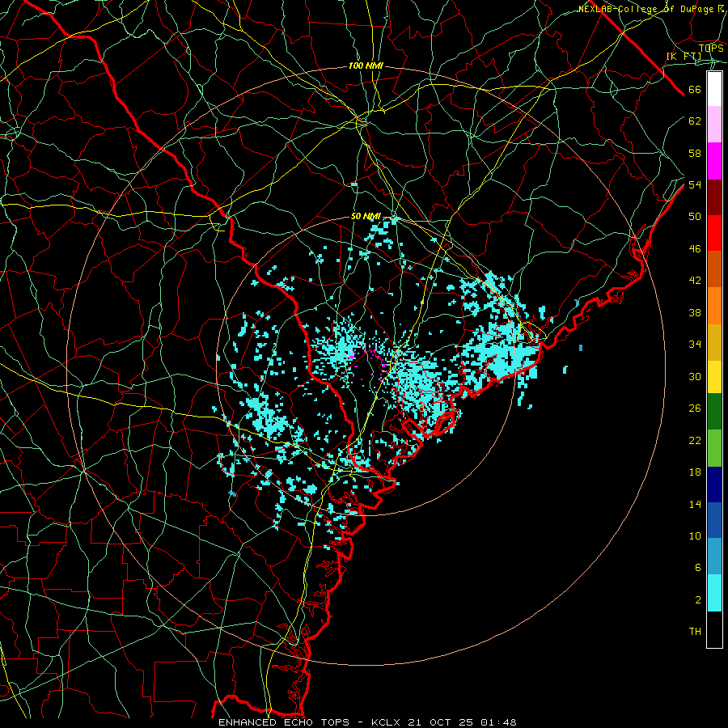The width and height of the screenshot is (728, 728).
Task: Click the cyan 2 kft legend swatch
Action: [x=714, y=593]
